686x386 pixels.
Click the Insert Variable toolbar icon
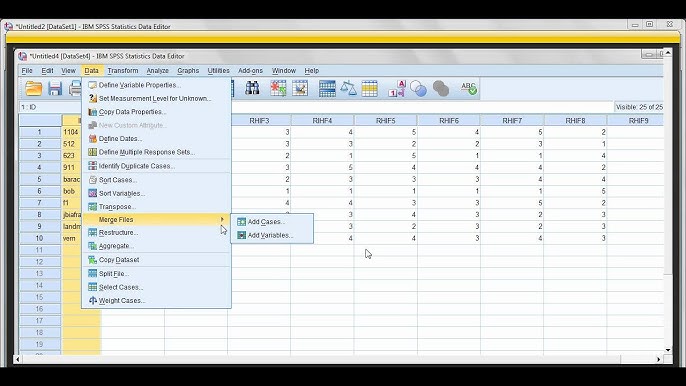coord(300,88)
